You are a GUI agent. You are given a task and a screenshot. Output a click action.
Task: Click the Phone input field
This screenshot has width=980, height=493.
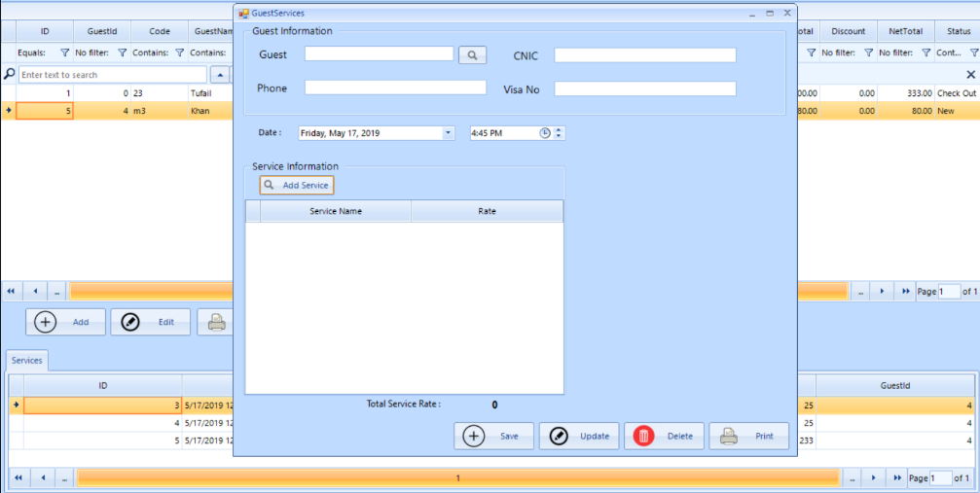click(394, 88)
